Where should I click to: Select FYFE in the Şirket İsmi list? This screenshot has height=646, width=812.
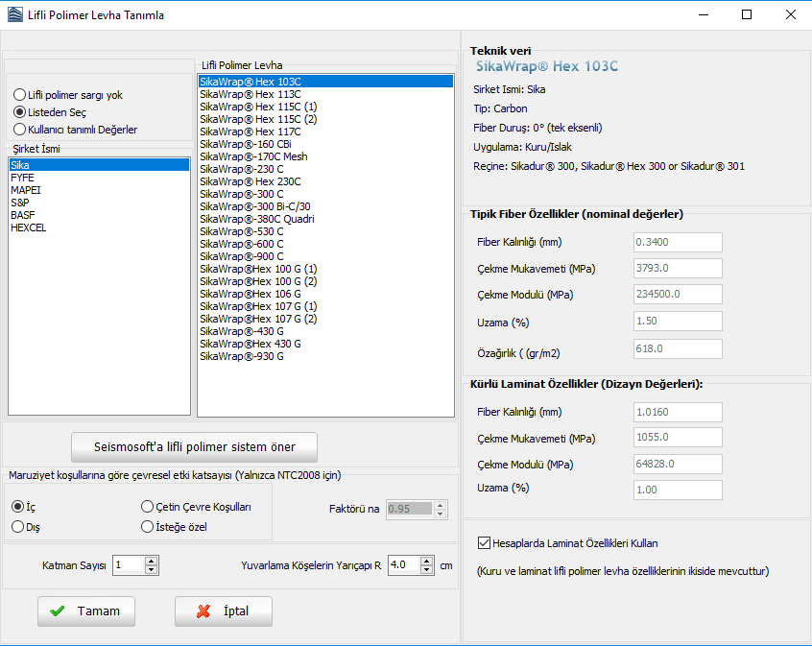23,178
